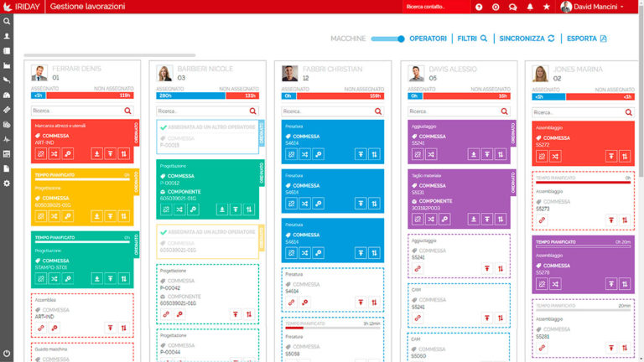
Task: Click the help question mark icon
Action: click(479, 7)
